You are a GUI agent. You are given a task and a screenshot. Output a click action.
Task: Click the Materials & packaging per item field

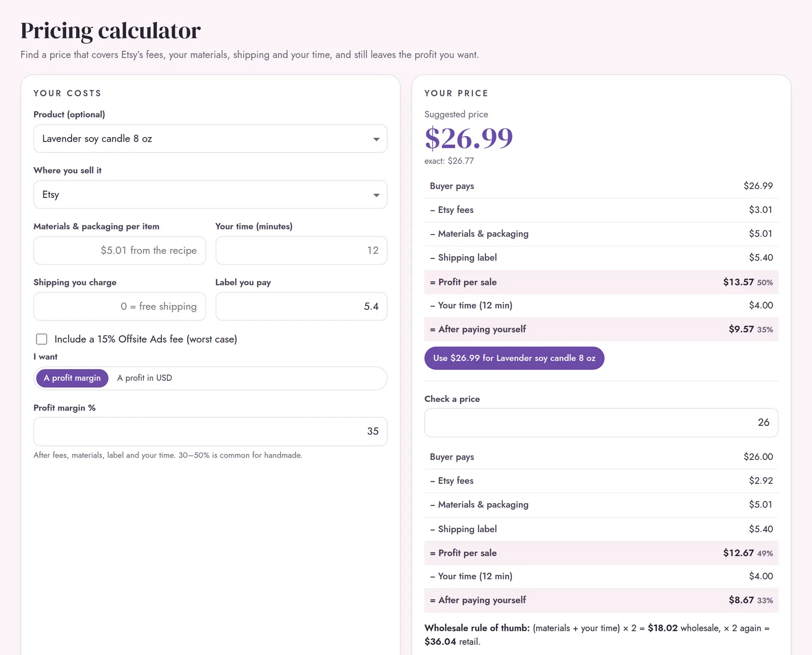[x=119, y=250]
